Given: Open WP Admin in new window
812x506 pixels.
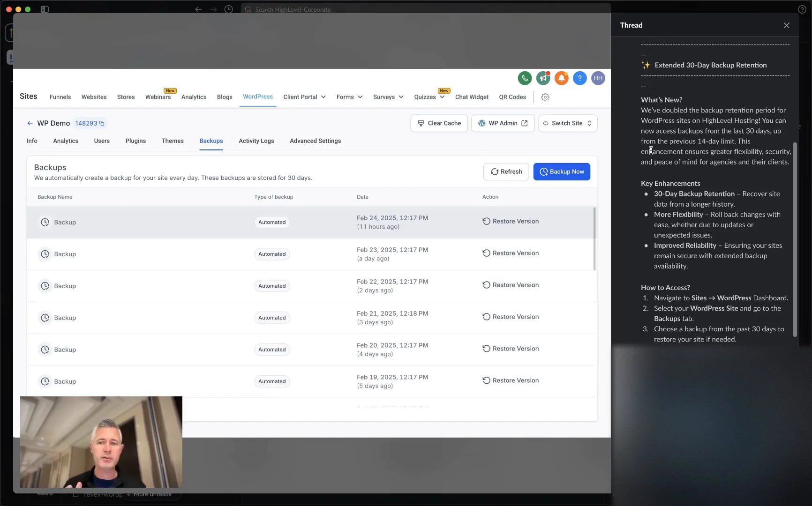Looking at the screenshot, I should (503, 123).
